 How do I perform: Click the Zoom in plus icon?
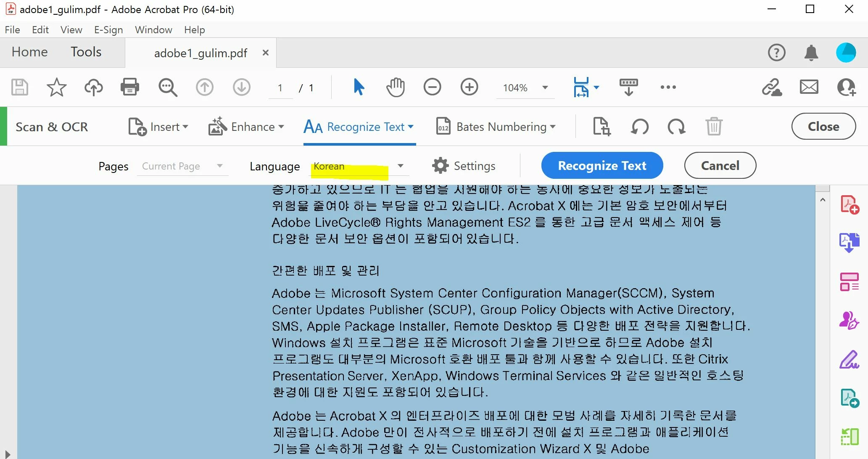[x=469, y=88]
